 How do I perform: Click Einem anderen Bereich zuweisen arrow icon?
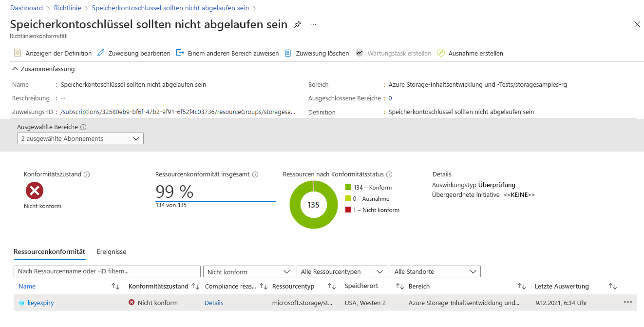click(x=180, y=53)
